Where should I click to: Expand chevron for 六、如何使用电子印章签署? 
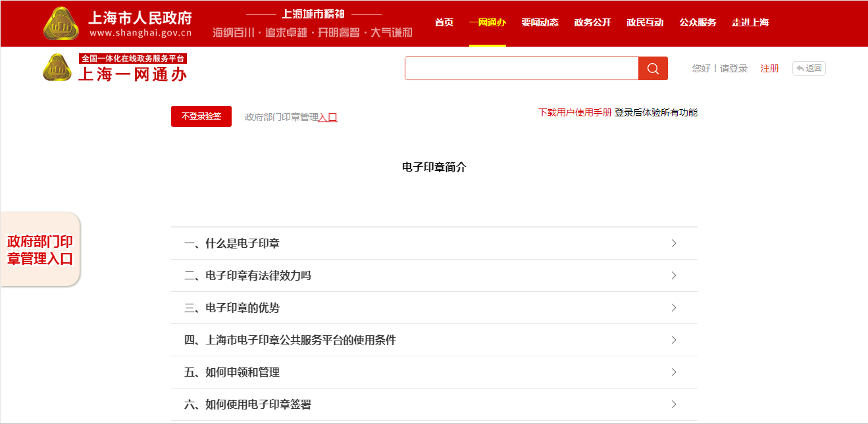coord(674,404)
